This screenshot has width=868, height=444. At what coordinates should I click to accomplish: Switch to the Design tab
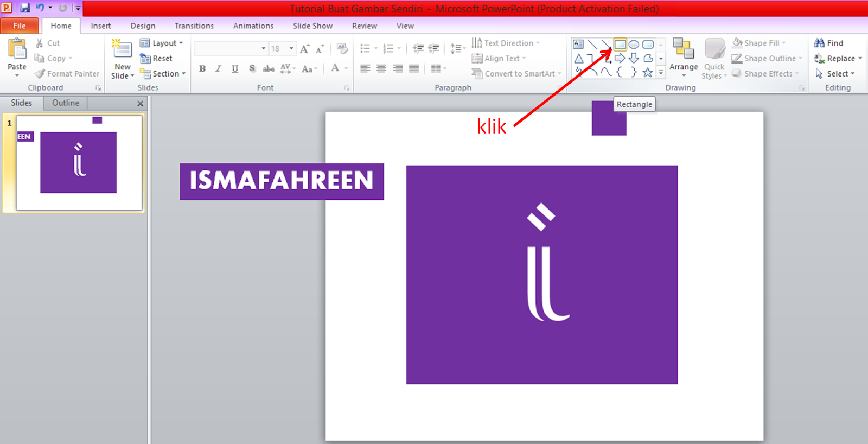click(x=143, y=26)
